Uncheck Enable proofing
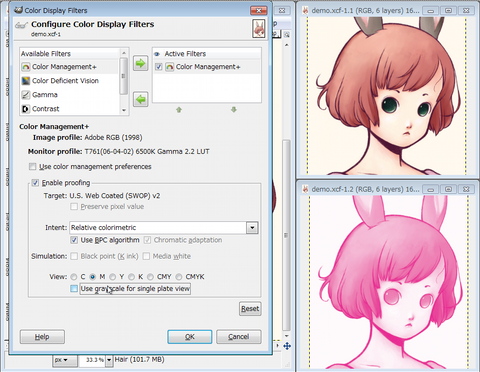 click(35, 183)
